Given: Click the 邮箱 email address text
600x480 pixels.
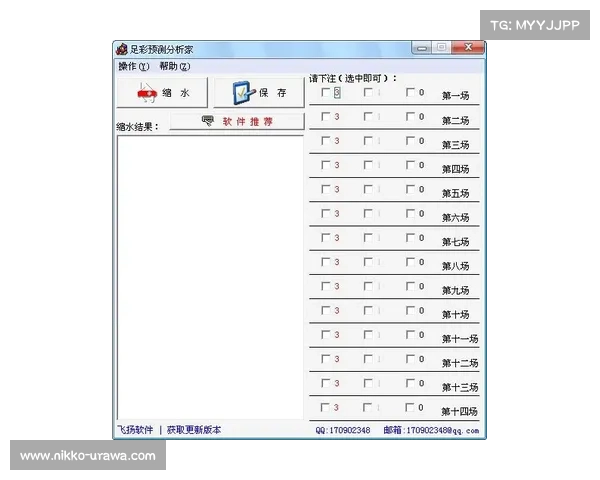Looking at the screenshot, I should tap(431, 430).
